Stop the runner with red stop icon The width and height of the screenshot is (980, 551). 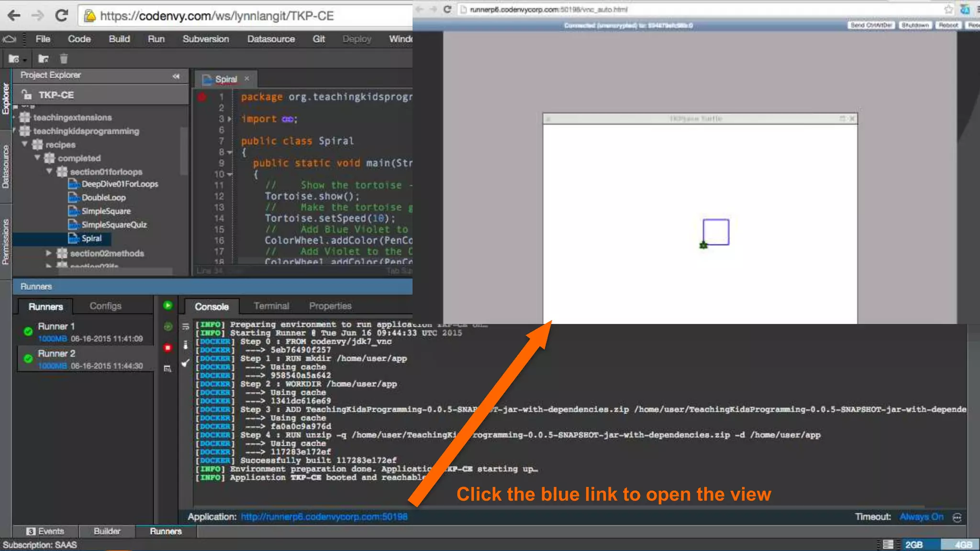point(167,348)
